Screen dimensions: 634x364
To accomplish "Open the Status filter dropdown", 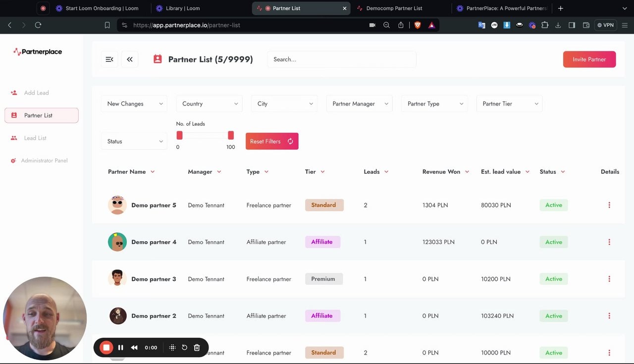I will coord(134,141).
